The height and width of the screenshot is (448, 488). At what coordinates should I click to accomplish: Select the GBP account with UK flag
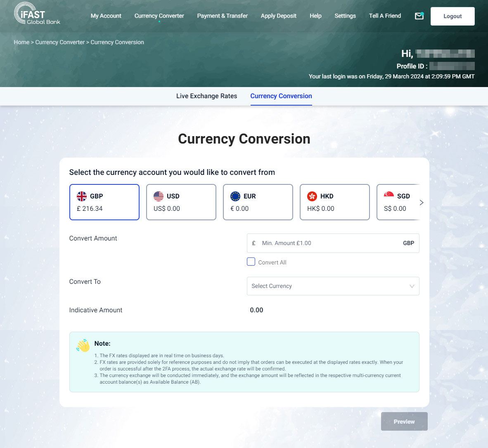(104, 202)
